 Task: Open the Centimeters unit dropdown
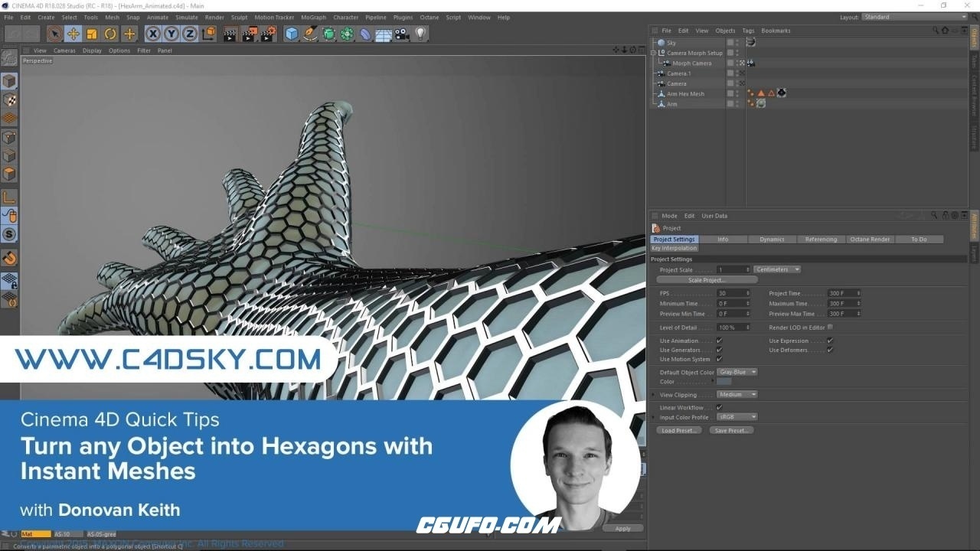(777, 269)
